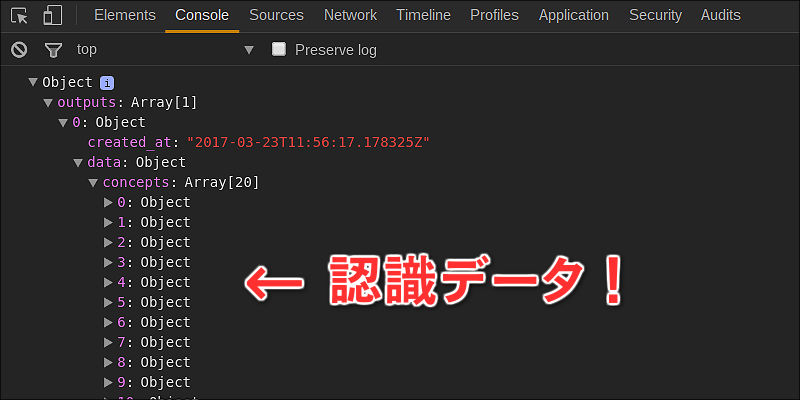Enable the Preserve log checkbox
This screenshot has width=800, height=400.
[x=279, y=49]
